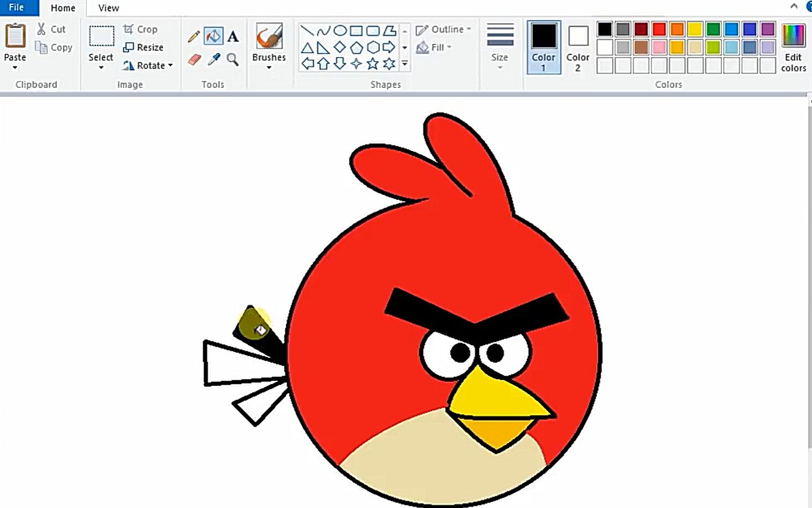Expand the full Shapes gallery

tap(405, 64)
